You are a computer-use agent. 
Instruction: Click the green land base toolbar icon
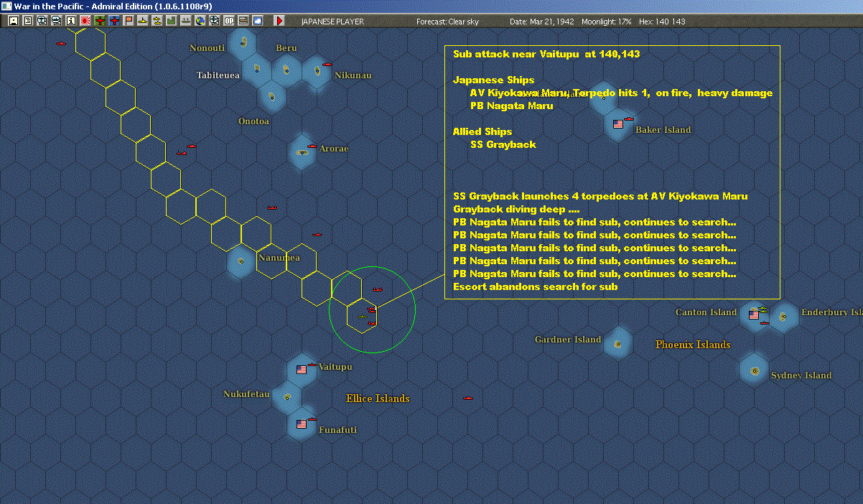point(172,21)
